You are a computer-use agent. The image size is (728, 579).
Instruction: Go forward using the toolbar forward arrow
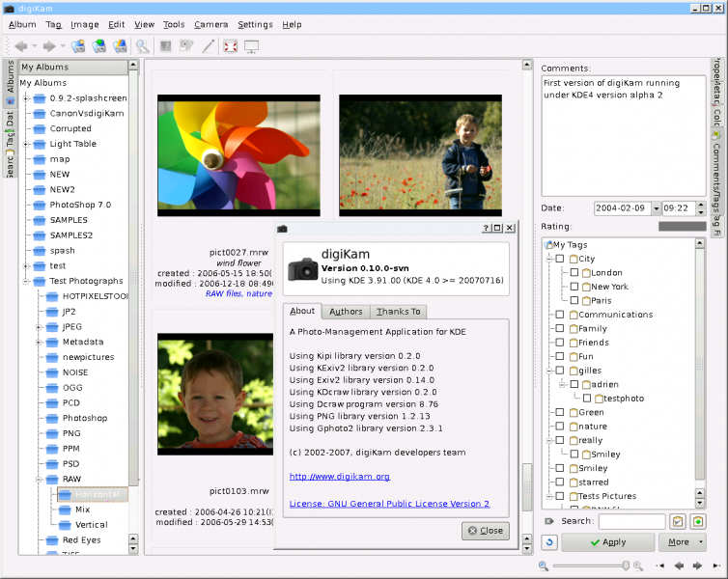point(49,46)
